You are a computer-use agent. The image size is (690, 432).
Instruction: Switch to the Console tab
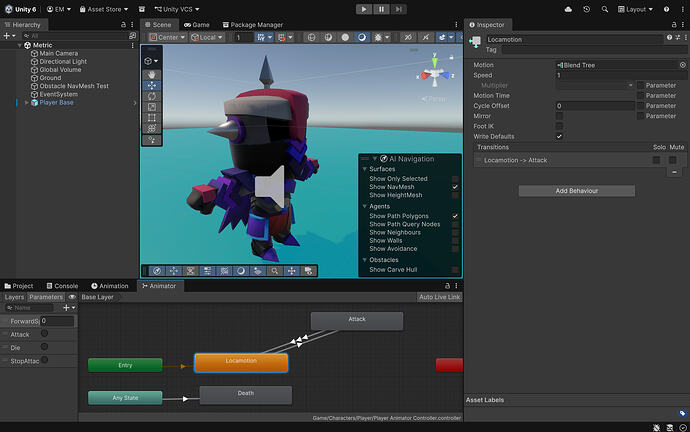(x=62, y=286)
